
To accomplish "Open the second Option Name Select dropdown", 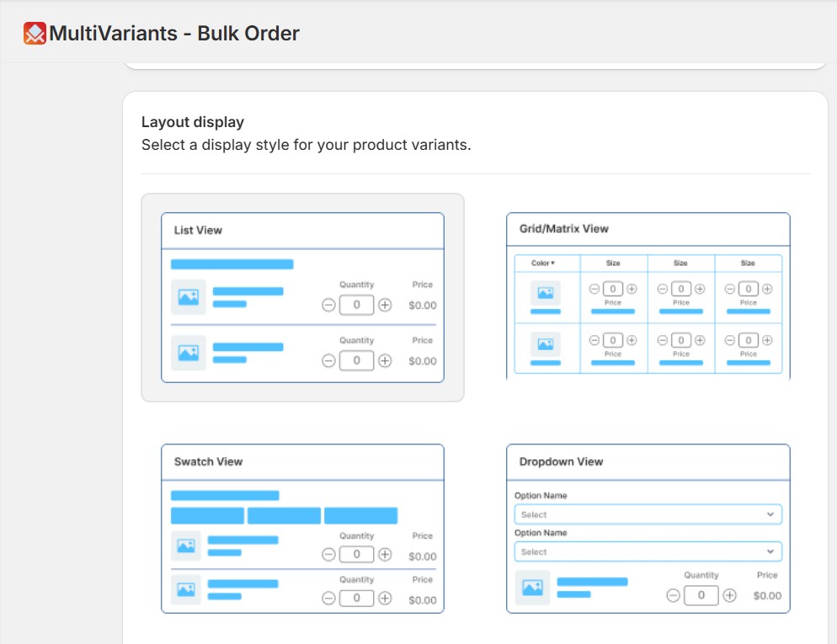I will (648, 551).
